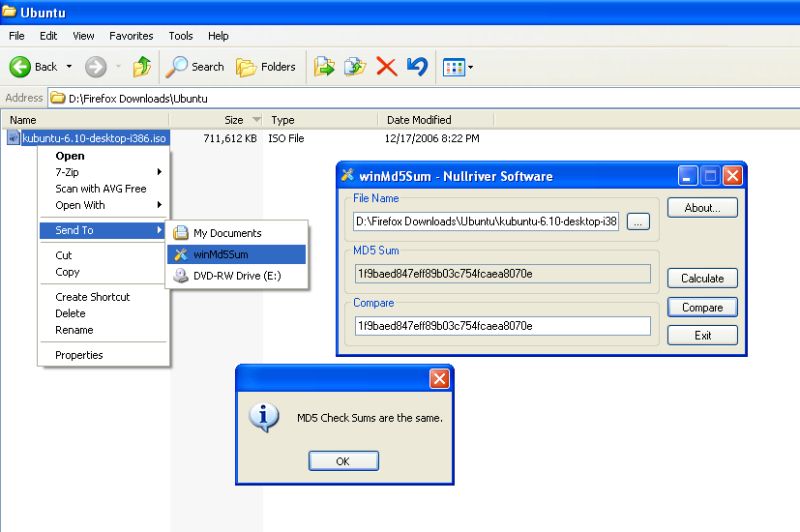800x532 pixels.
Task: Click the ISO File type cell
Action: point(286,138)
